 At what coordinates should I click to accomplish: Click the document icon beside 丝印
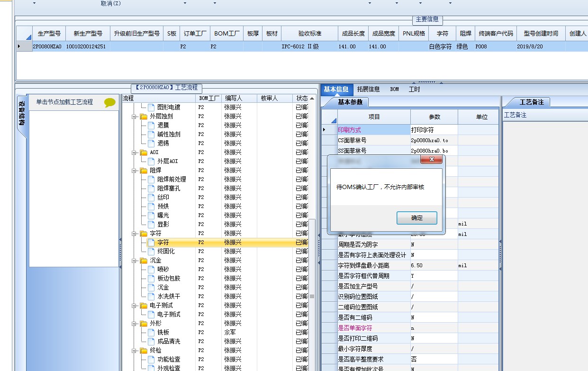click(151, 197)
